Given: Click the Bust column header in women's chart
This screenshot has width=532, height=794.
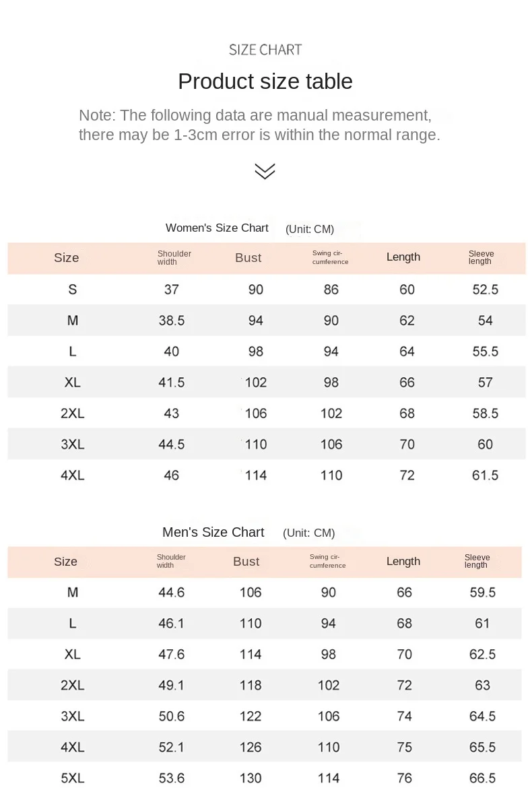Looking at the screenshot, I should tap(248, 258).
